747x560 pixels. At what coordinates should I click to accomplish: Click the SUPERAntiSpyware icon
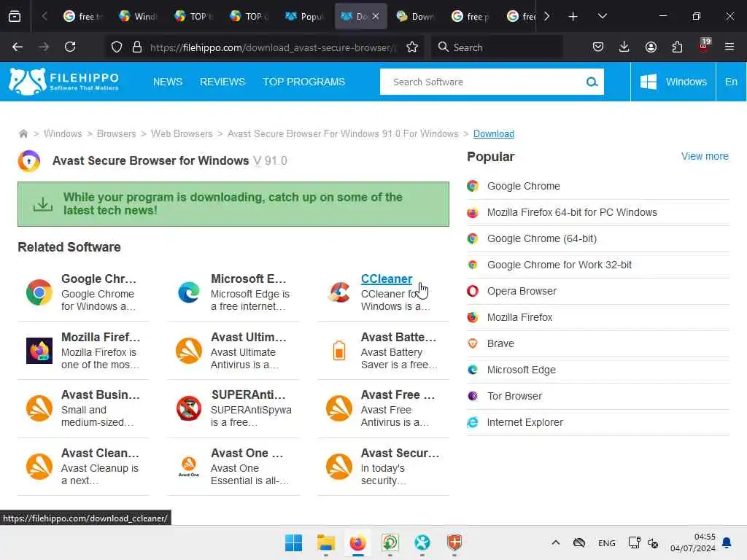coord(189,408)
